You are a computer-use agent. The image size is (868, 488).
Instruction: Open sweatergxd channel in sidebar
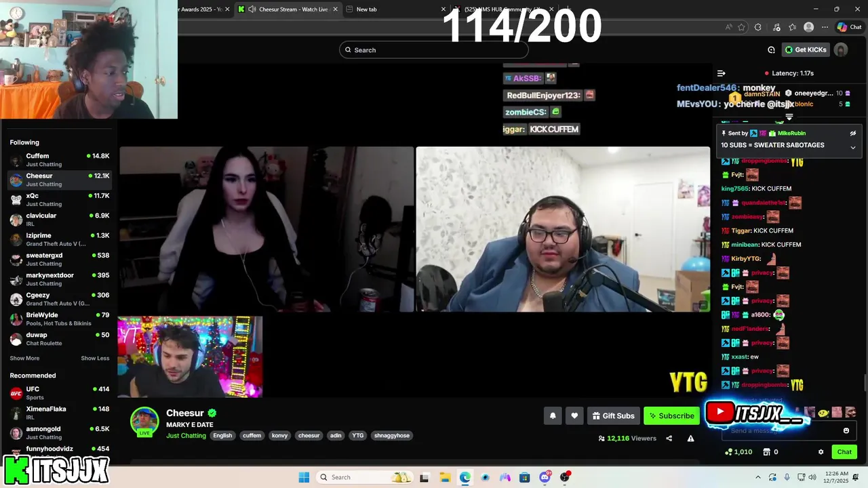coord(60,259)
